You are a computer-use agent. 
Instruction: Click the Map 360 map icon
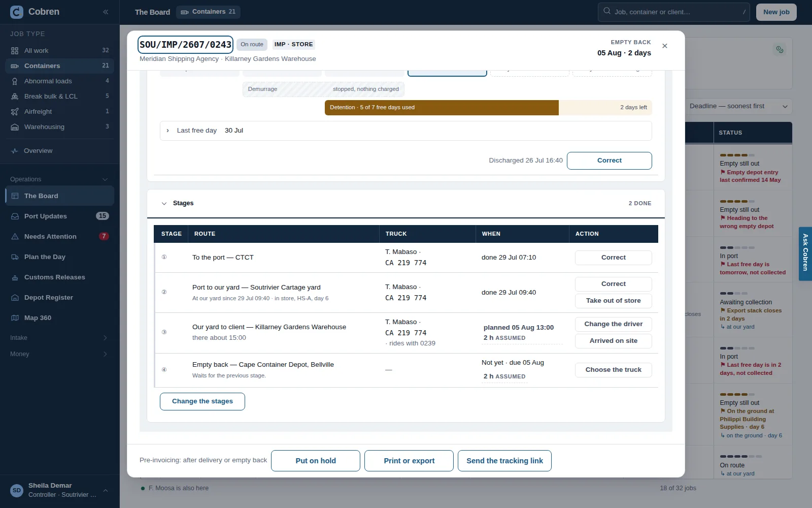15,318
